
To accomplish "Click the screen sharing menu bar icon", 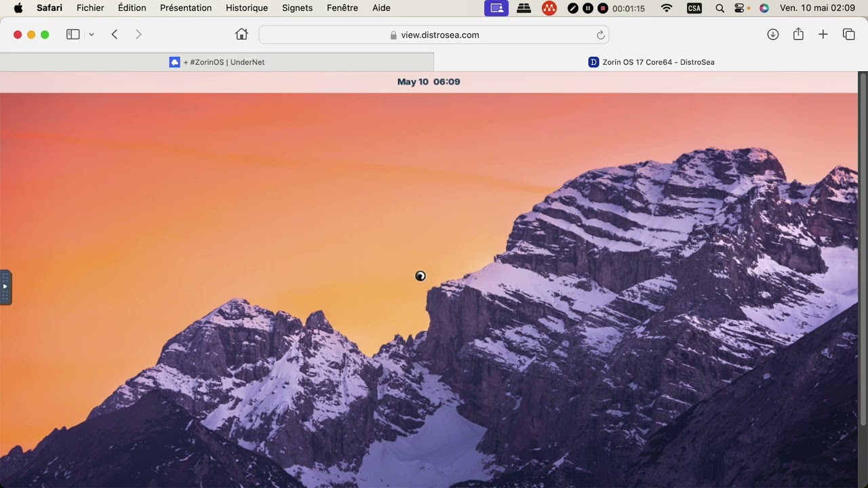I will 496,8.
